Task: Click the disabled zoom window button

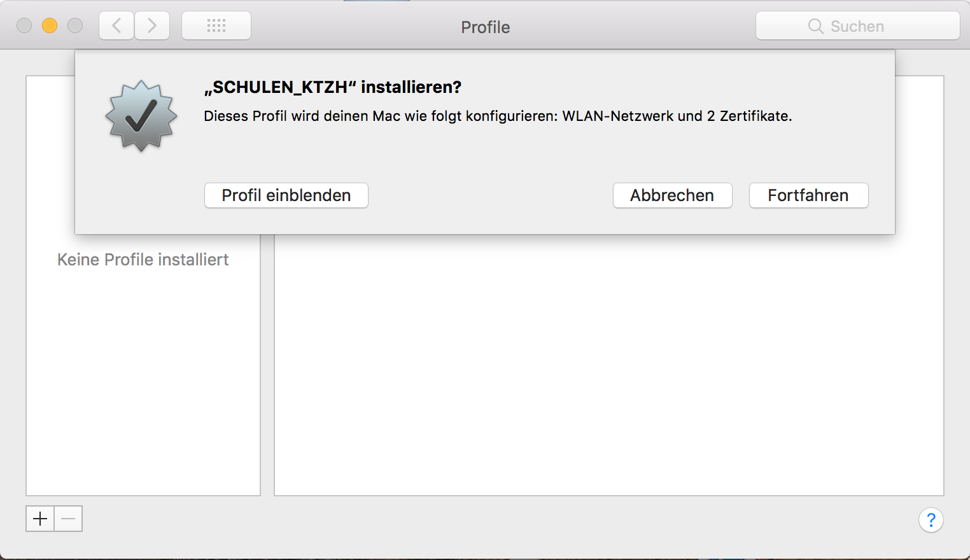Action: click(75, 25)
